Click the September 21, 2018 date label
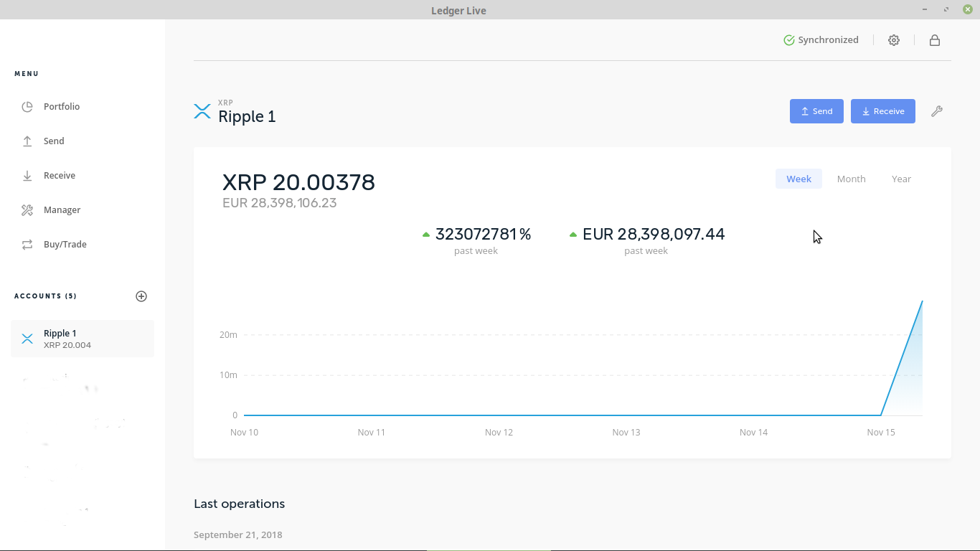 click(x=238, y=534)
